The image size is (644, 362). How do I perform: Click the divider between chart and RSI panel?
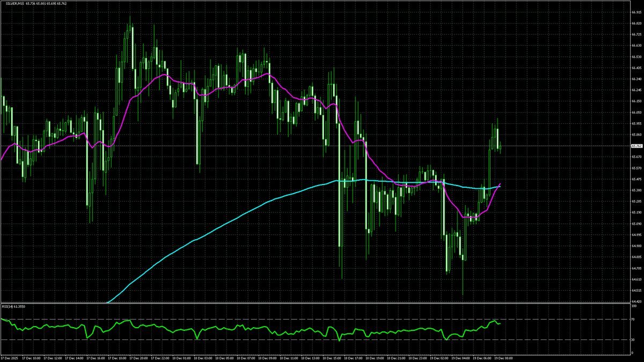click(322, 304)
